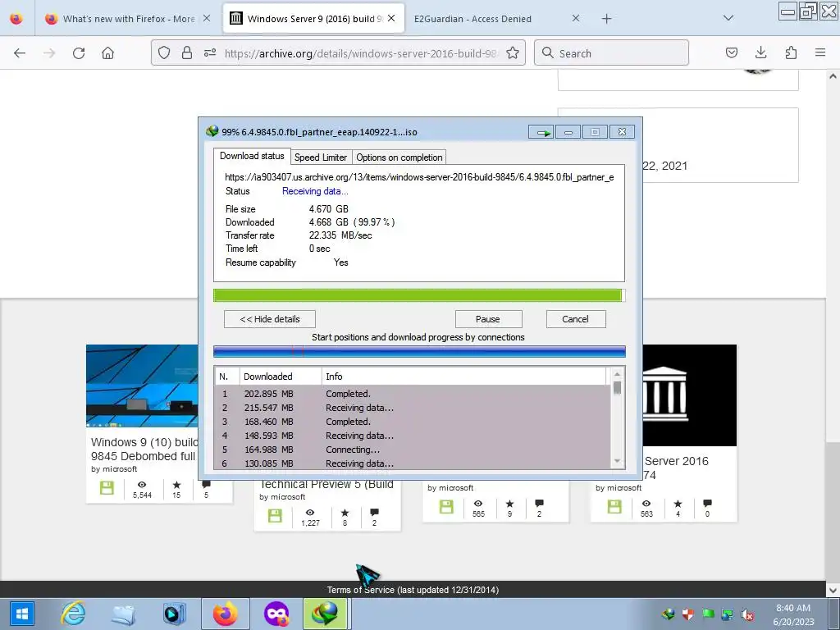Click the IDM dialog green arrow button

coord(541,132)
